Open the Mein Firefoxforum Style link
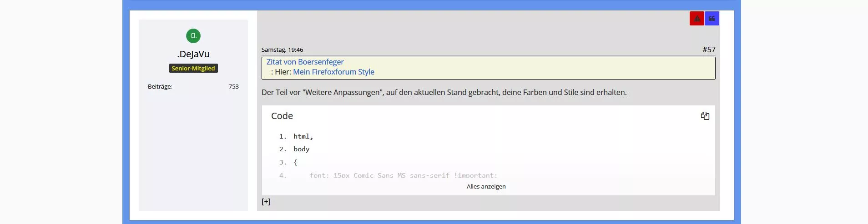The height and width of the screenshot is (224, 868). (x=333, y=72)
